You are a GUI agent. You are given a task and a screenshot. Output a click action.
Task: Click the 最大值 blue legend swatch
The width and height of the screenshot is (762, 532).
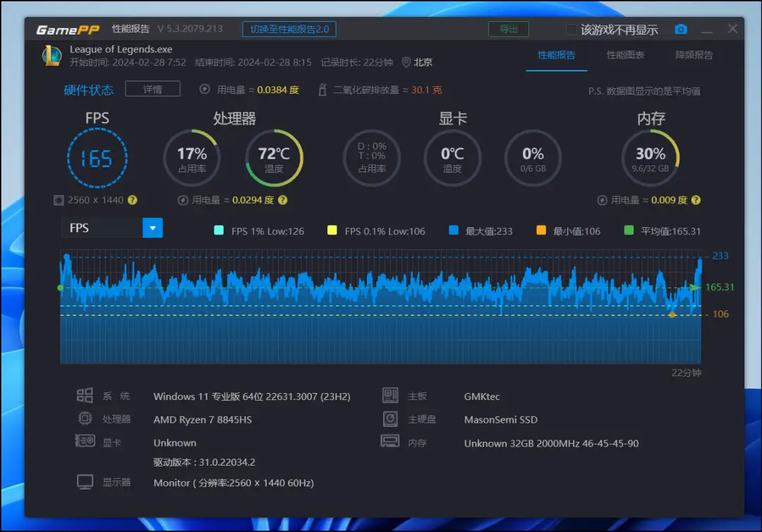pyautogui.click(x=454, y=230)
